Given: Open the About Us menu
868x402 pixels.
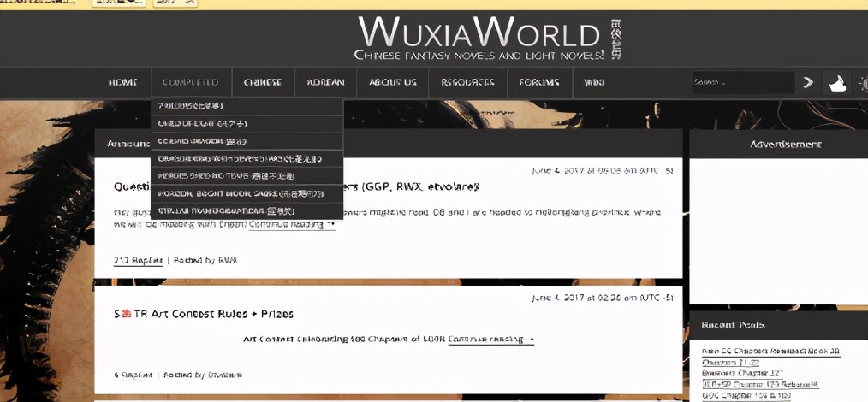Looking at the screenshot, I should 392,82.
